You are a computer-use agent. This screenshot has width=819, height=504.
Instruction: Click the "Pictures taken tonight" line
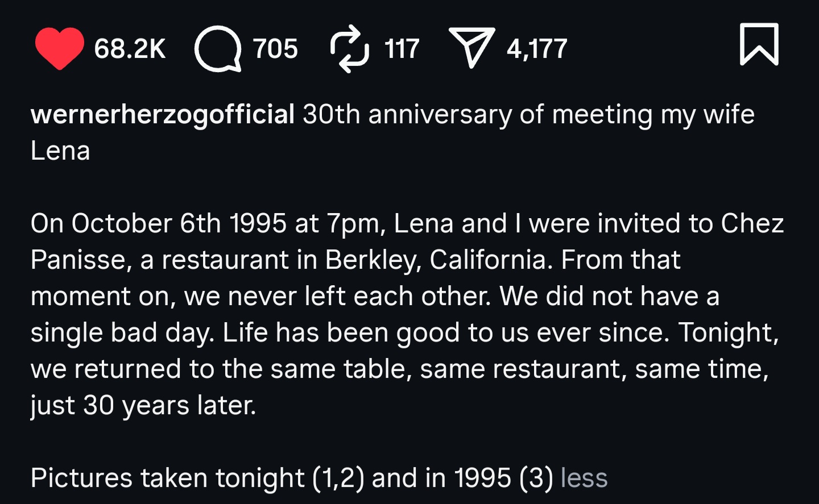pos(168,478)
